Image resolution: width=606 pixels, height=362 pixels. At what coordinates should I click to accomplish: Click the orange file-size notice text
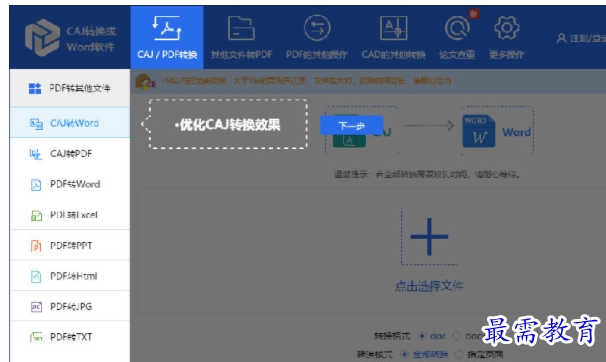point(306,81)
